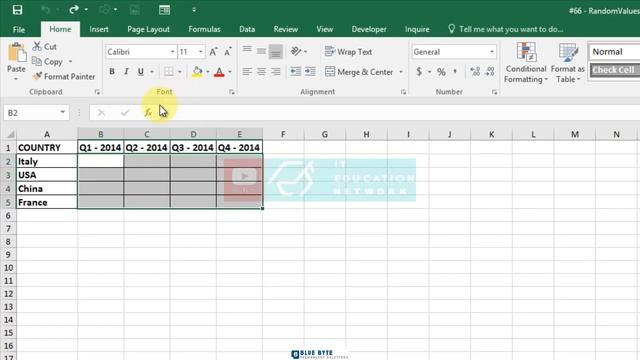Switch to the Page Layout tab
640x360 pixels.
pos(148,29)
